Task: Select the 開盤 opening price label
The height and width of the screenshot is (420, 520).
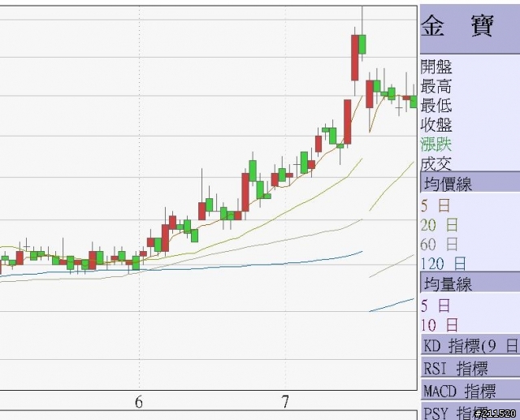Action: coord(436,67)
